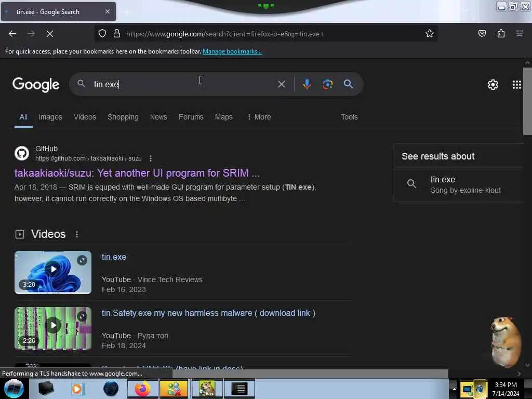Open the hamster Box taskbar program
This screenshot has height=399, width=532.
click(x=207, y=389)
